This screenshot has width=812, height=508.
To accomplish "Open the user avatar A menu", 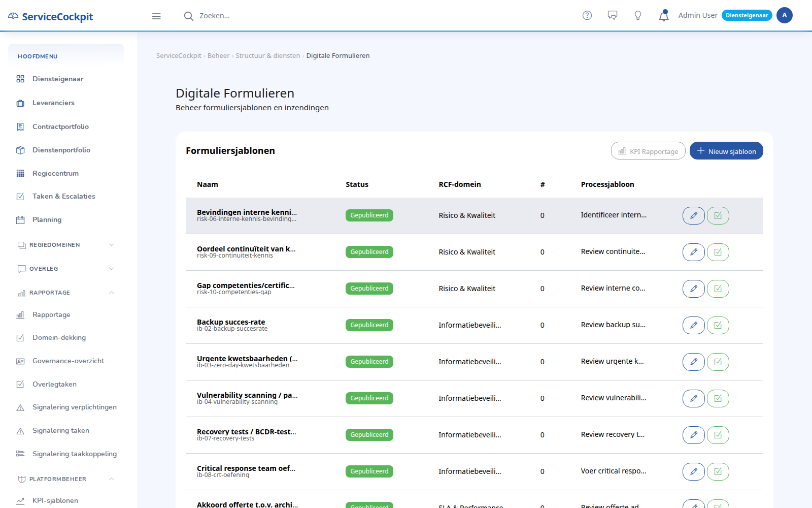I will pyautogui.click(x=785, y=15).
